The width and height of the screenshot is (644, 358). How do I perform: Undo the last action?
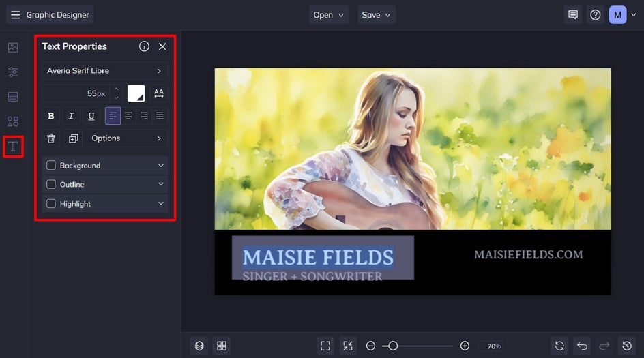[582, 346]
